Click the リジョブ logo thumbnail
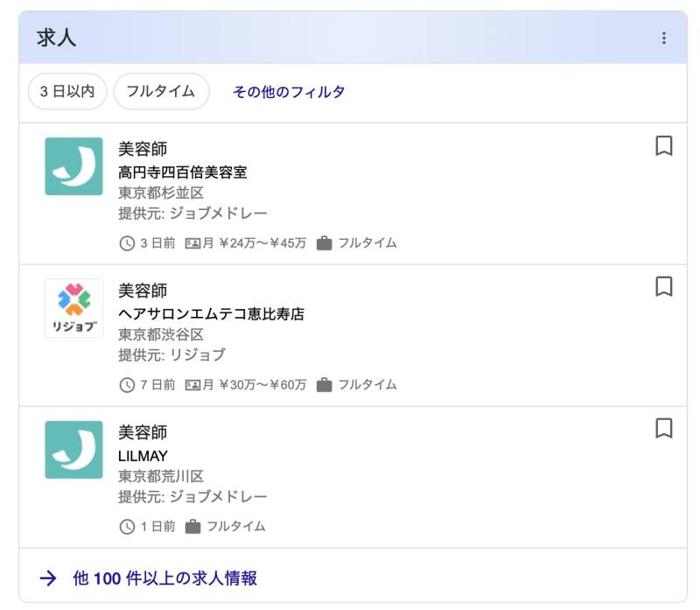The height and width of the screenshot is (610, 700). pos(73,308)
